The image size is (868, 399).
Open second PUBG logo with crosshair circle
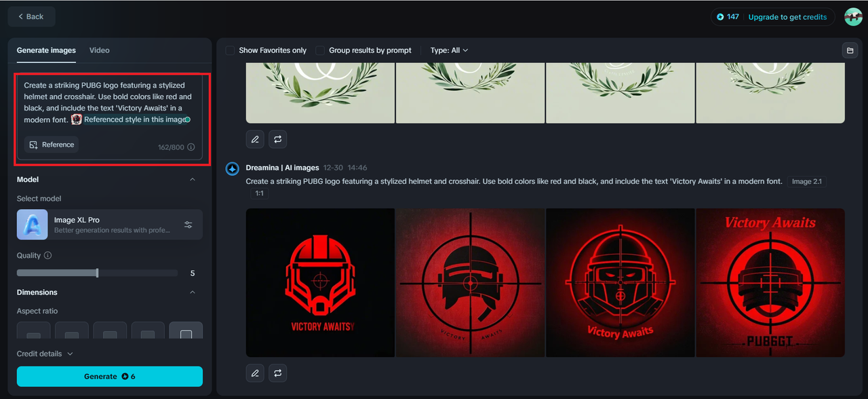(470, 282)
